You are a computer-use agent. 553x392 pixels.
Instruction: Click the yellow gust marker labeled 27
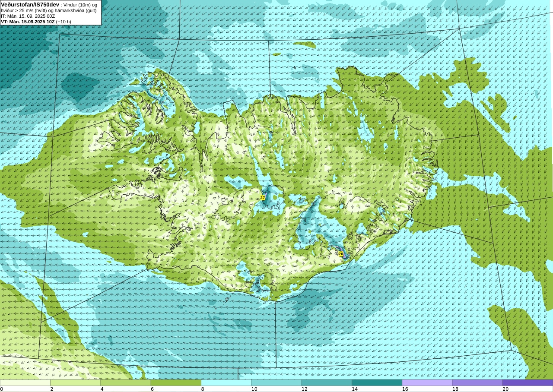[x=263, y=198]
